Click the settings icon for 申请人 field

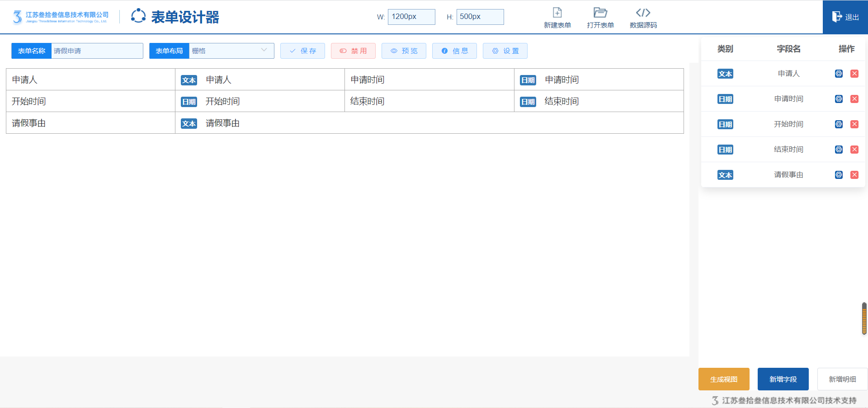point(839,74)
